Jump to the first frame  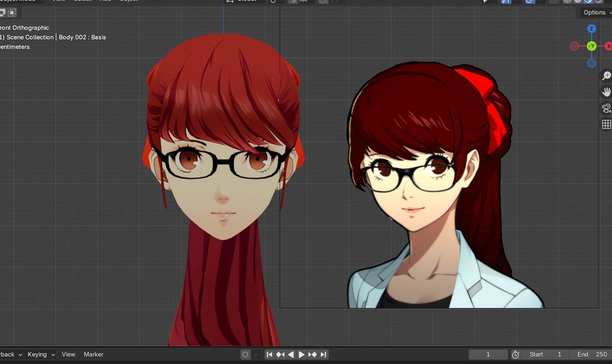(x=270, y=354)
